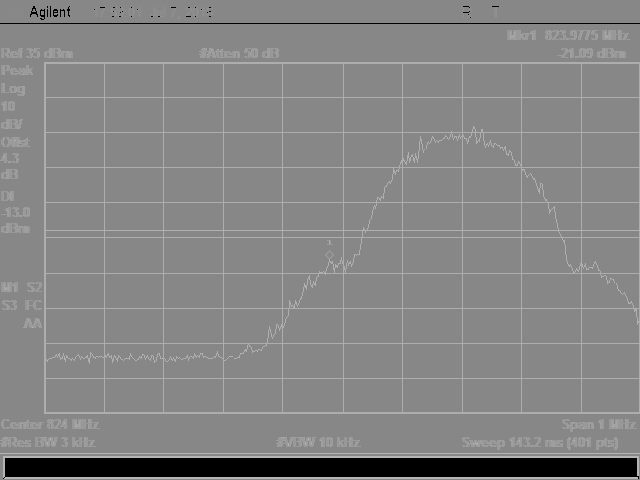Click the diamond marker 1 on the trace
This screenshot has height=480, width=640.
pos(329,256)
